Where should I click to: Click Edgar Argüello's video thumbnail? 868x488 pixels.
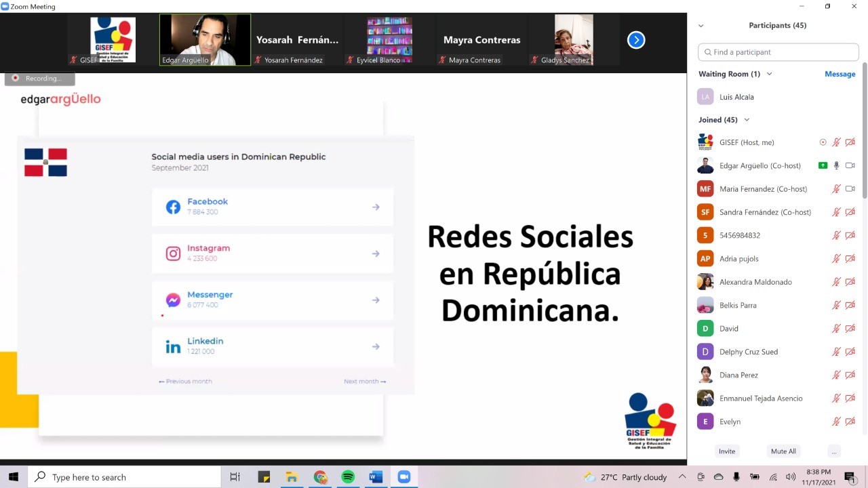[x=205, y=40]
